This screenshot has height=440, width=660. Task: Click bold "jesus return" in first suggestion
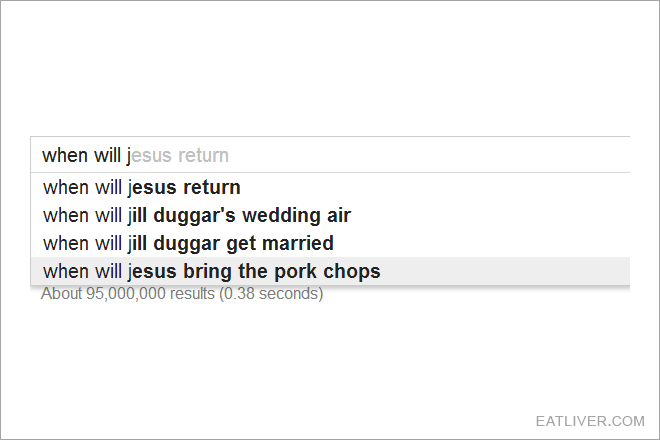pos(184,187)
